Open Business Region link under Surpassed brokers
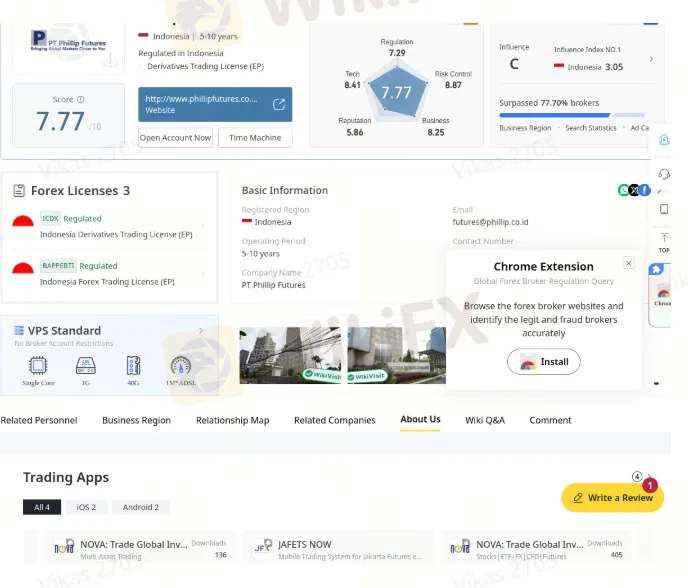 pyautogui.click(x=525, y=128)
